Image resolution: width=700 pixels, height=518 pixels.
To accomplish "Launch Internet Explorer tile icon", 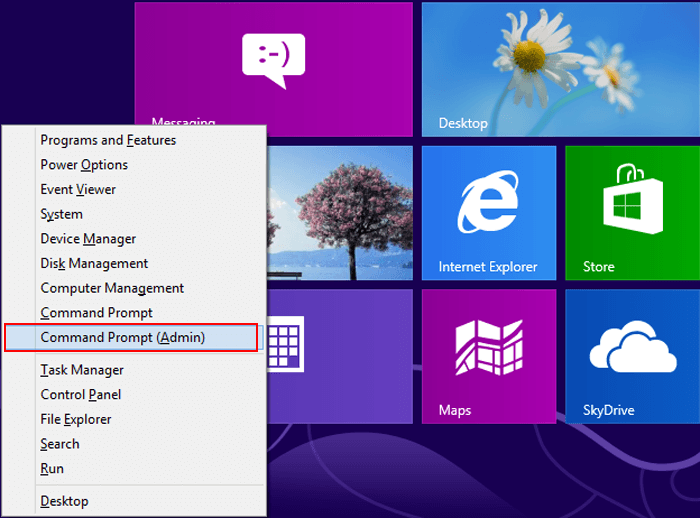I will coord(488,202).
